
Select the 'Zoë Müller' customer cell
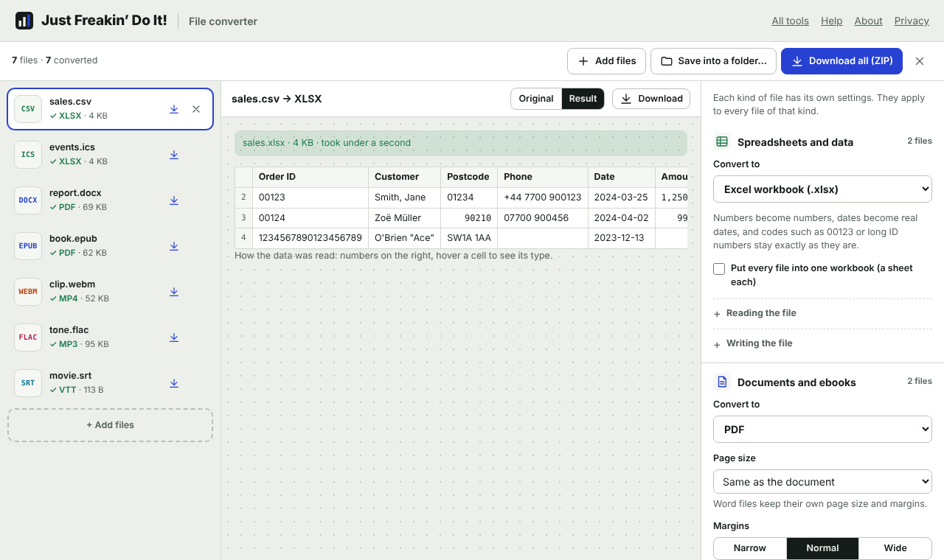pyautogui.click(x=403, y=218)
